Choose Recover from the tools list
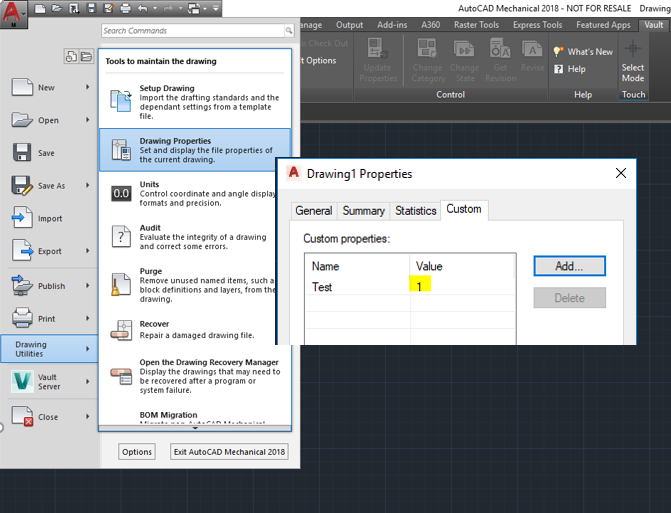Image resolution: width=671 pixels, height=513 pixels. (188, 329)
